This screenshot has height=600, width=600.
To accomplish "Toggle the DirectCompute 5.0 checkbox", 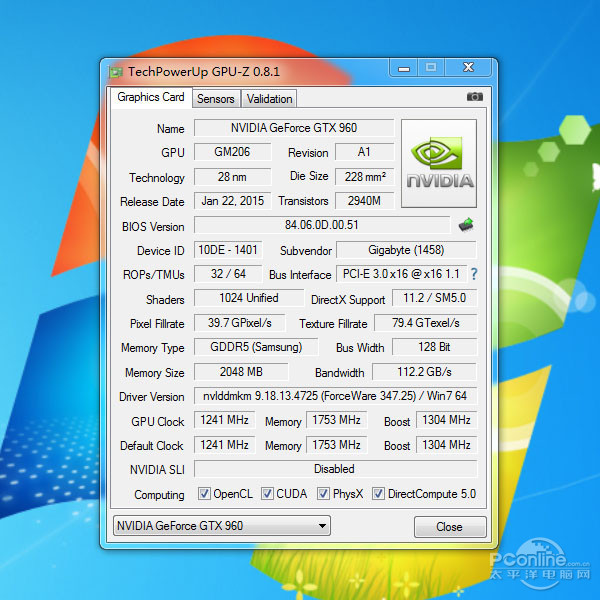I will 379,494.
